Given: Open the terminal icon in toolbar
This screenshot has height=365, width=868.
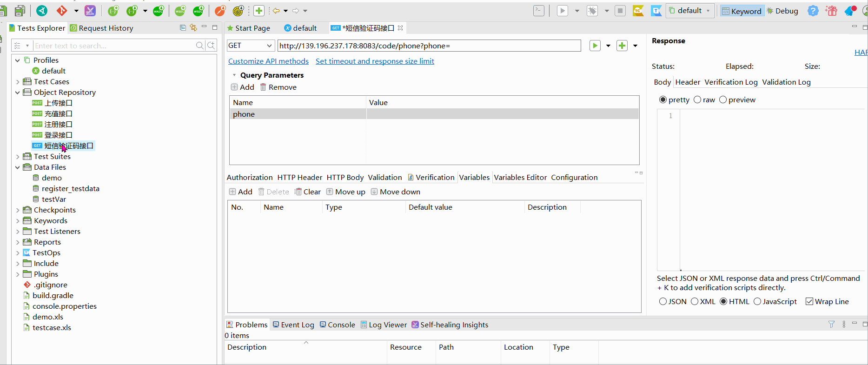Looking at the screenshot, I should (x=539, y=11).
